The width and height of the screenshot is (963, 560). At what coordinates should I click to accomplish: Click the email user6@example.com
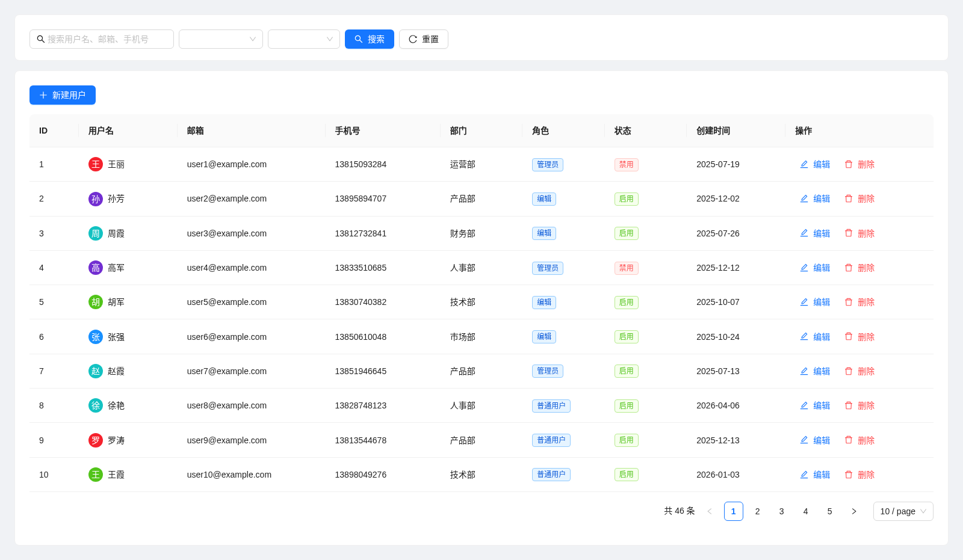click(227, 337)
